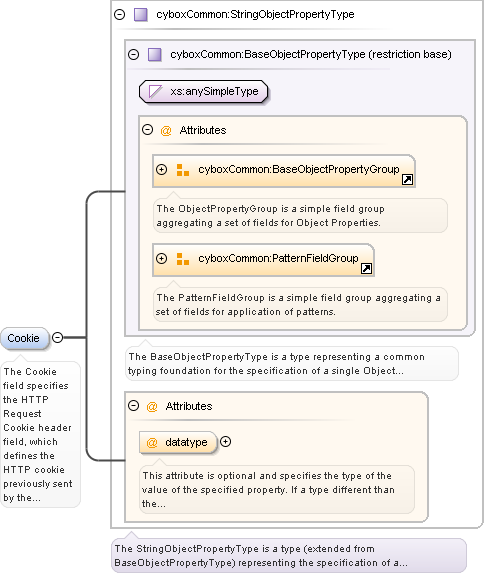Expand the cyboxCommon:BaseObjectPropertyGroup node
Viewport: 485px width, 576px height.
pyautogui.click(x=161, y=169)
